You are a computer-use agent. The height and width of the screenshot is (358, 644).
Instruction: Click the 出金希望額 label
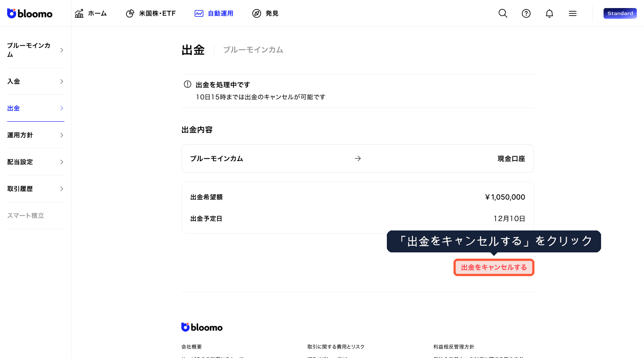206,197
